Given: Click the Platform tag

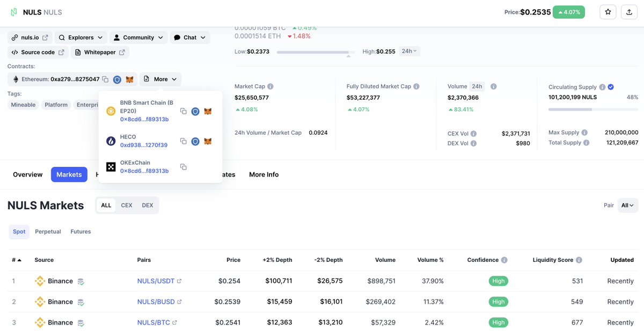Looking at the screenshot, I should click(x=56, y=105).
